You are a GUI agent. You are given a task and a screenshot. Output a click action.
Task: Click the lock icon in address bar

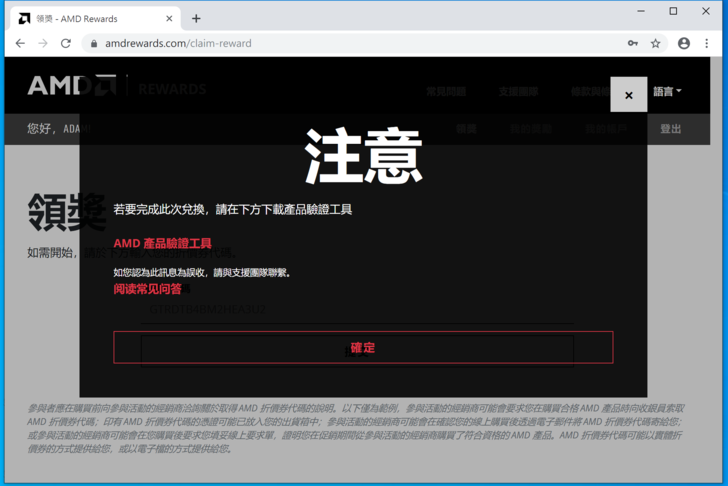[x=94, y=43]
